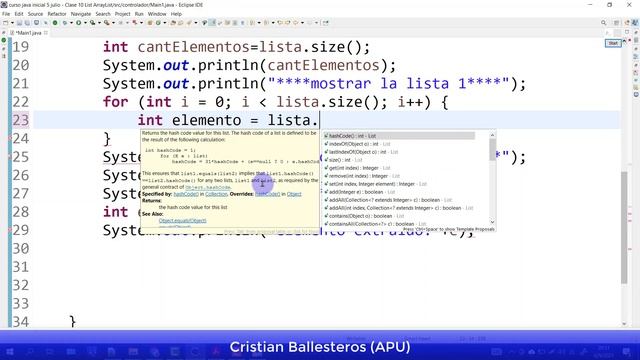This screenshot has width=640, height=360.
Task: Open the New Java Class dropdown arrow
Action: (x=165, y=23)
